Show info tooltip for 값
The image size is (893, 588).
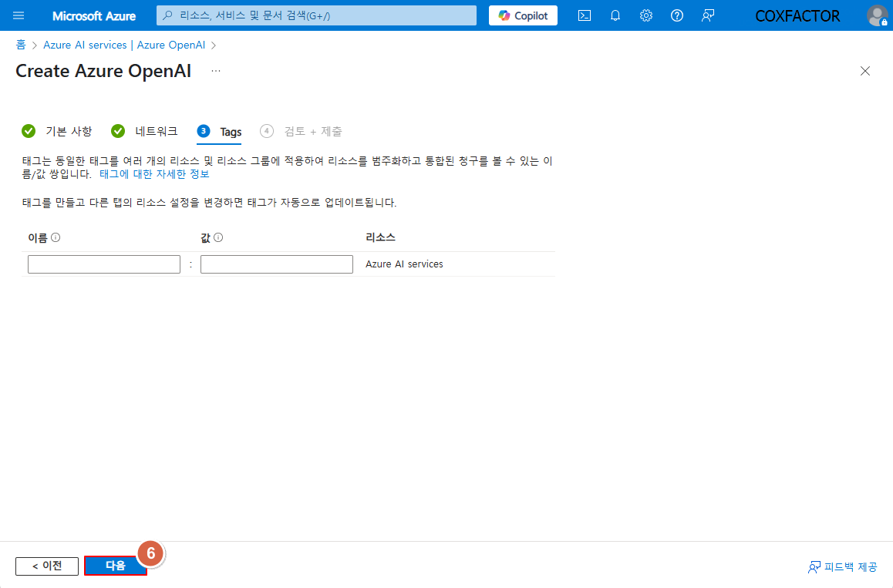218,237
